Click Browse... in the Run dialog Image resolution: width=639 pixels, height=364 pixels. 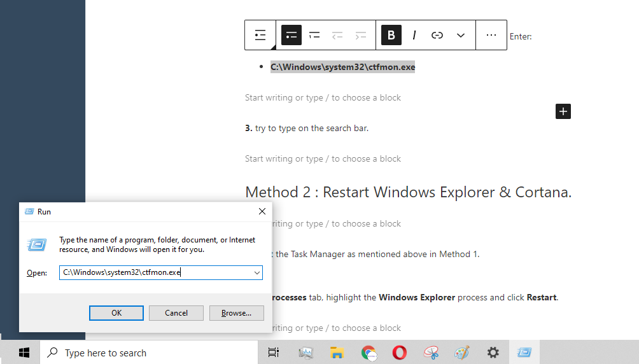[x=236, y=312]
